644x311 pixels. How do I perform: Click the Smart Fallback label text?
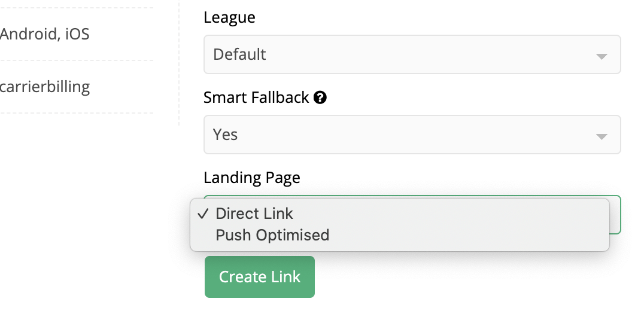256,97
